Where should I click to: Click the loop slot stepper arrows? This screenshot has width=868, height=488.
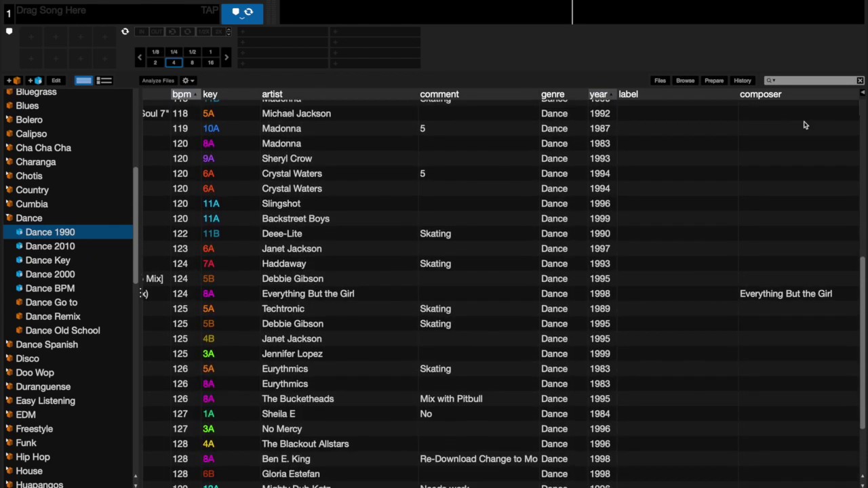[229, 32]
